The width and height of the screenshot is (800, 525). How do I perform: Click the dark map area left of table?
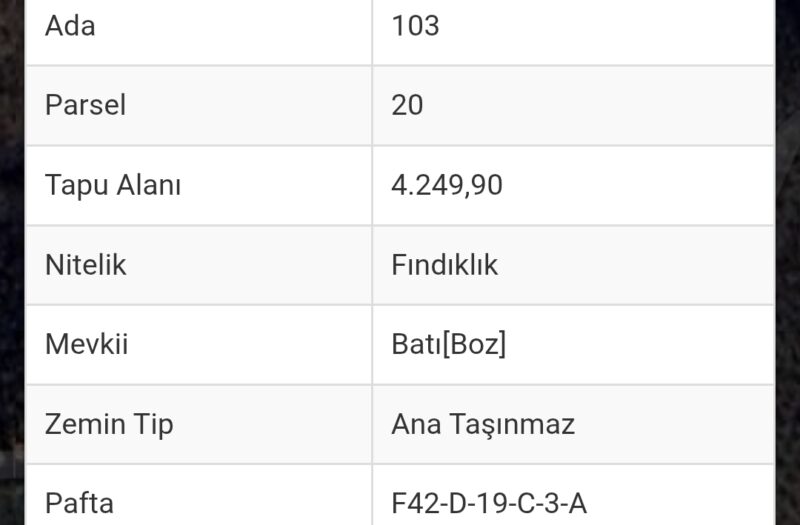[x=11, y=262]
